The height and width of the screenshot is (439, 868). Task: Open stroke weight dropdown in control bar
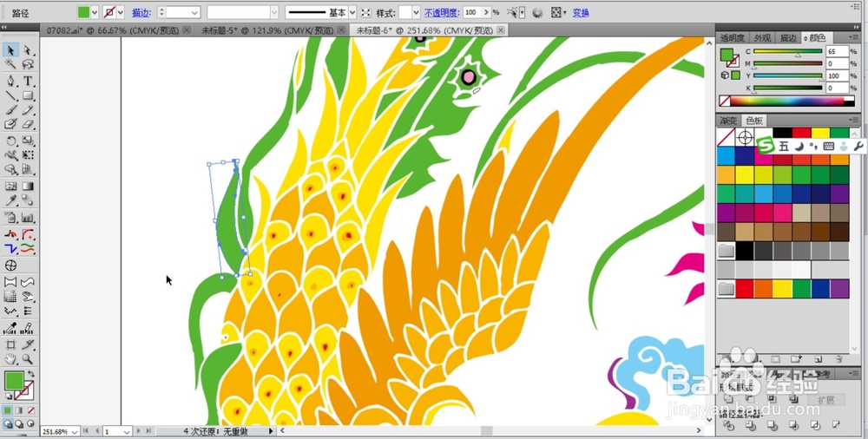click(x=194, y=12)
